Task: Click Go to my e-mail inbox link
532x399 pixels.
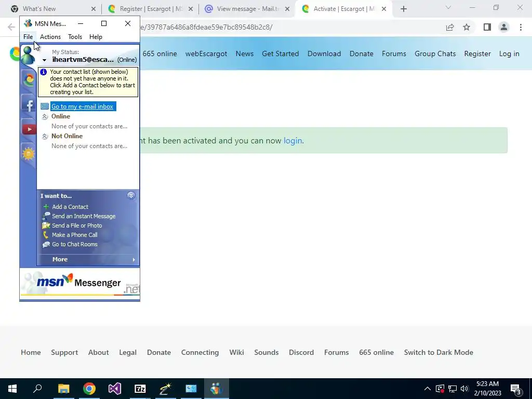Action: 83,106
